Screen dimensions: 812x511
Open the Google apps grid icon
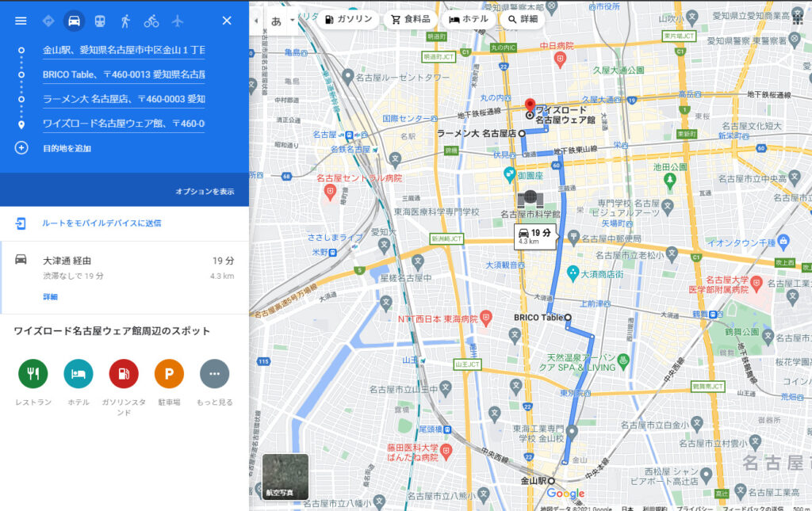[x=798, y=19]
